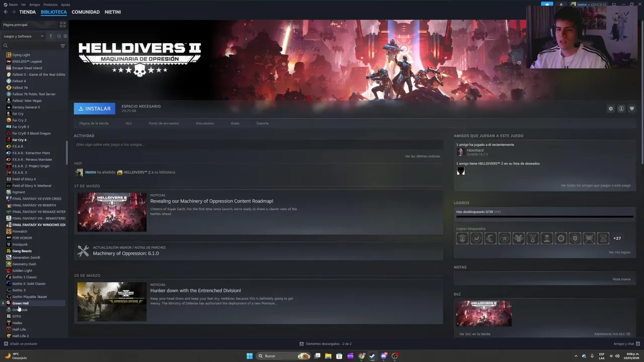Click the Windows Start button
Viewport: 644px width, 362px height.
[250, 356]
